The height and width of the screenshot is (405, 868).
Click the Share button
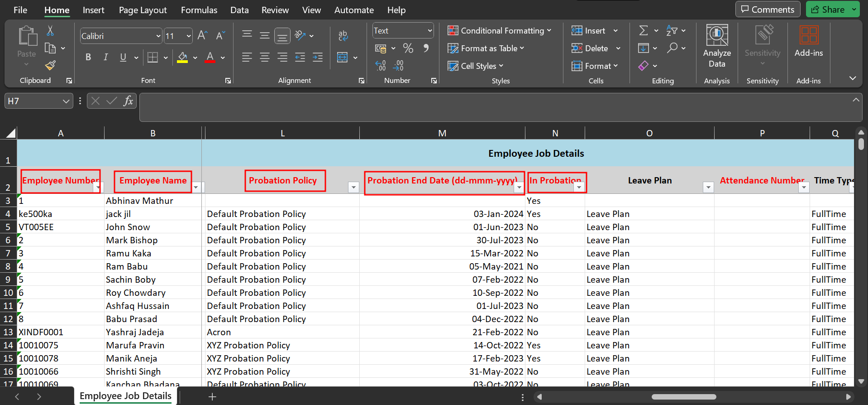828,10
